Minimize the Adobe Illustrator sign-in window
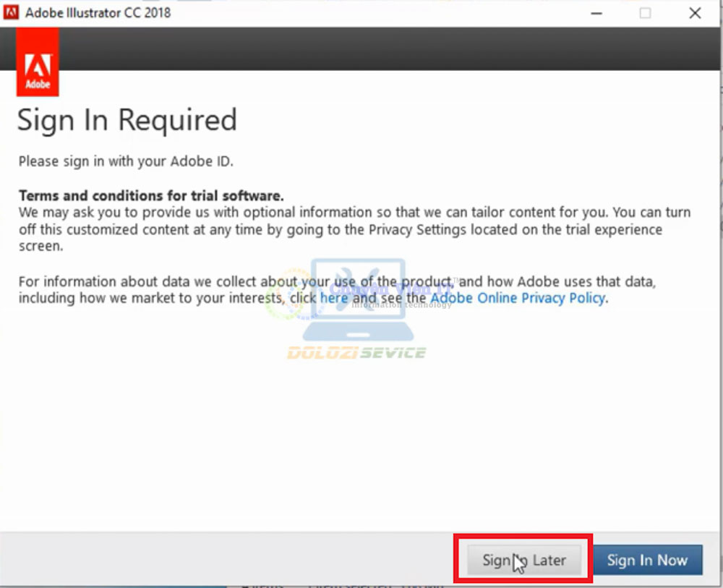 click(596, 13)
